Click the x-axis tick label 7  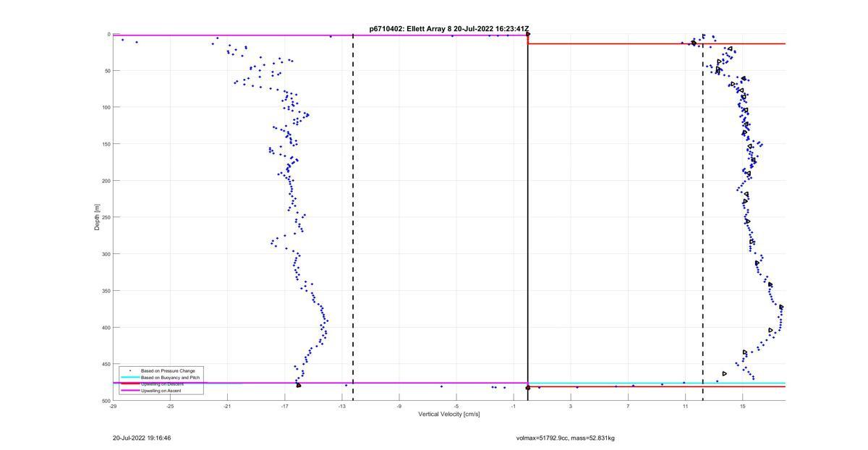[628, 407]
